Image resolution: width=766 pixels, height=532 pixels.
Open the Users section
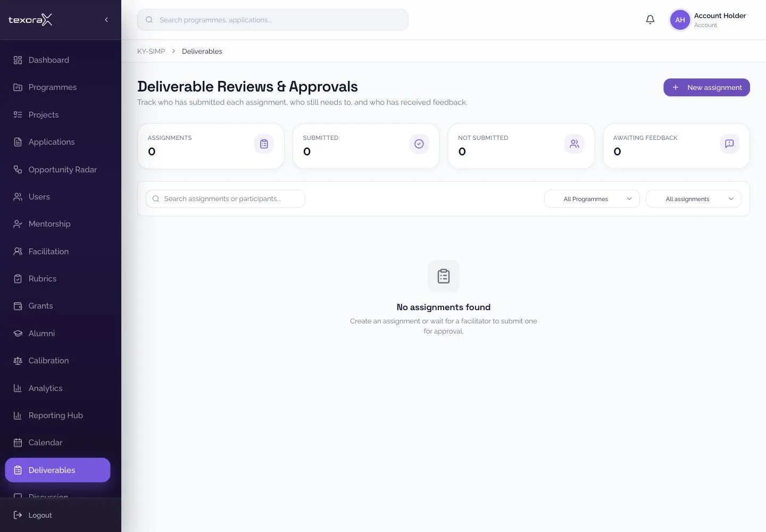57,197
